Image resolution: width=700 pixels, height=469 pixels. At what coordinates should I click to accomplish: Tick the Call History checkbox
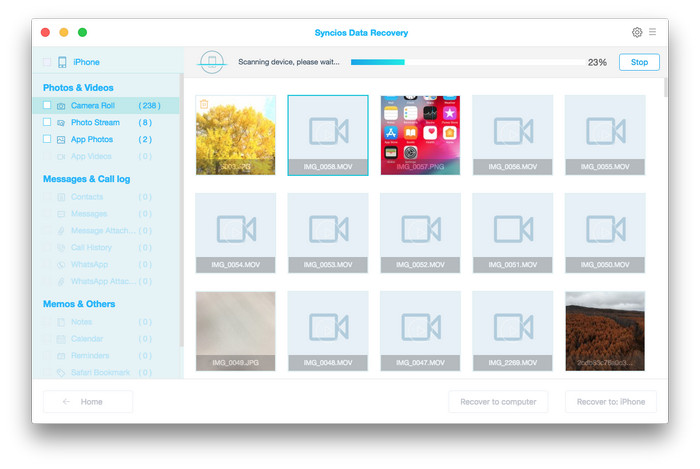tap(47, 248)
